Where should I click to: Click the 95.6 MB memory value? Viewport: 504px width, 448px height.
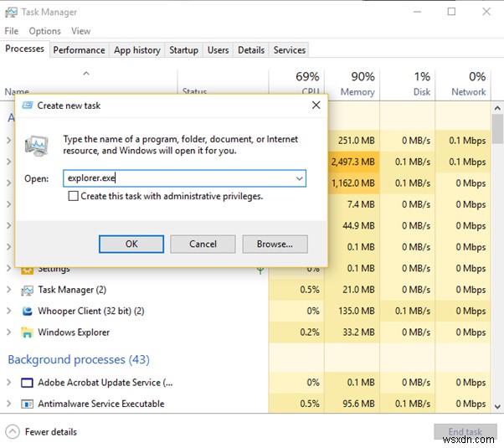pos(358,404)
